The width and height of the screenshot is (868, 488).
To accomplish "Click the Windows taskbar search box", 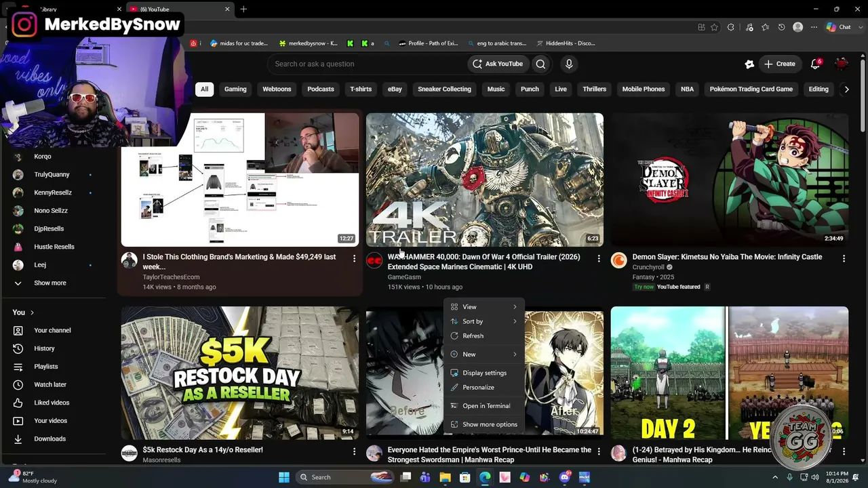I will (346, 477).
